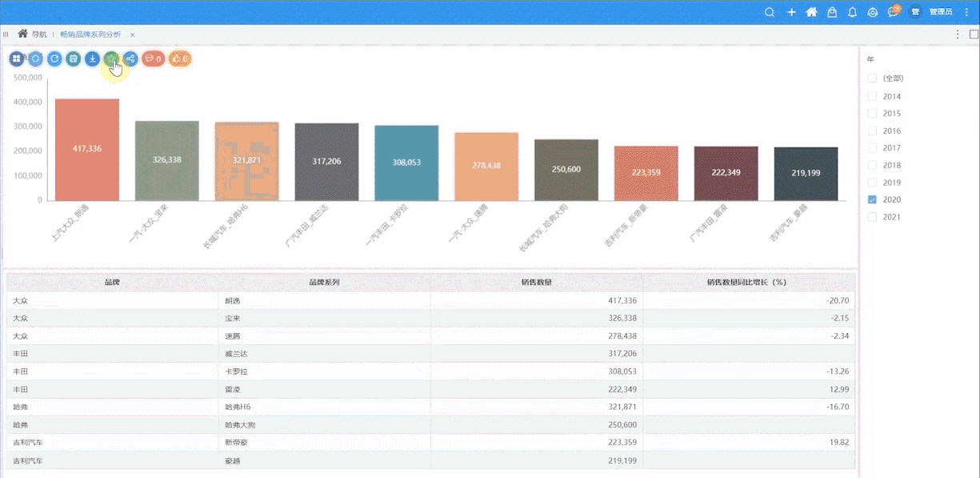This screenshot has width=980, height=478.
Task: Click the download arrow toolbar icon
Action: (x=93, y=58)
